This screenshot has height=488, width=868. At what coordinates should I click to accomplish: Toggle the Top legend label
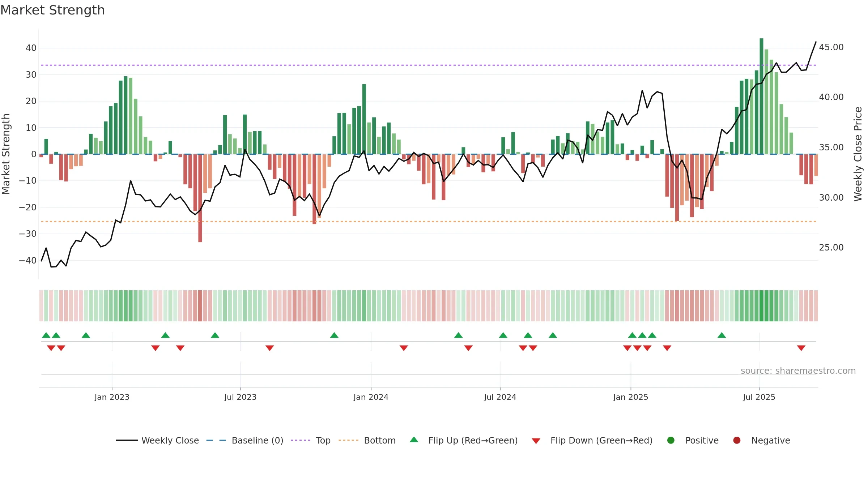[323, 440]
